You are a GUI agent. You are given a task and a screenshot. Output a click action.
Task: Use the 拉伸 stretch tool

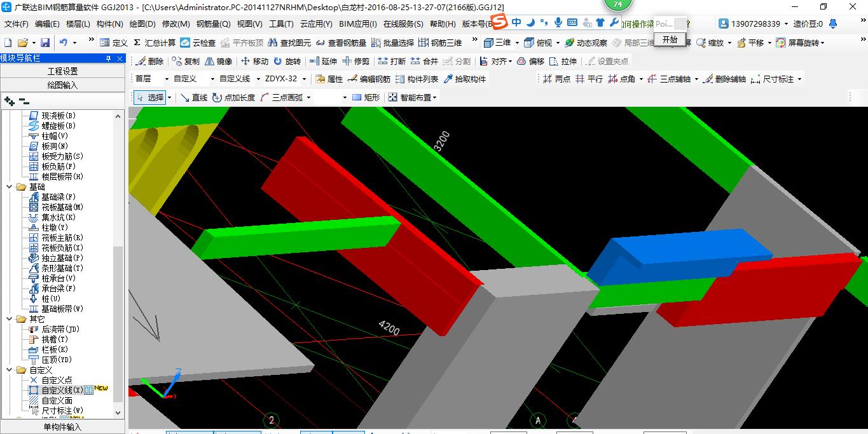tap(563, 61)
